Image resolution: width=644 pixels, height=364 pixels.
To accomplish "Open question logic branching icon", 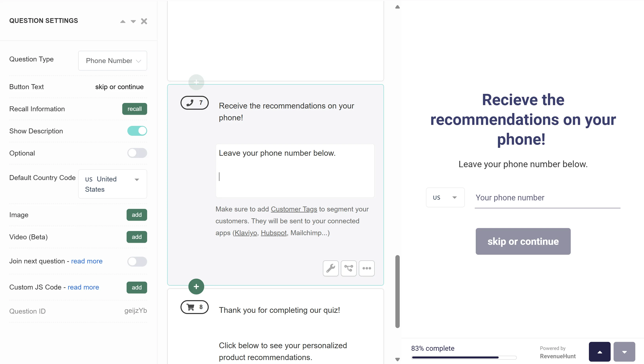I will pos(349,268).
